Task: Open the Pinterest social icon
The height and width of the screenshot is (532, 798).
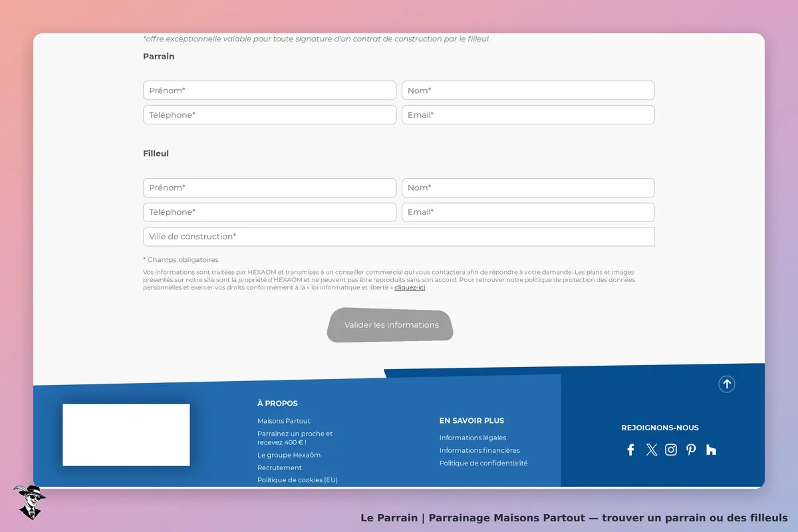Action: click(691, 450)
